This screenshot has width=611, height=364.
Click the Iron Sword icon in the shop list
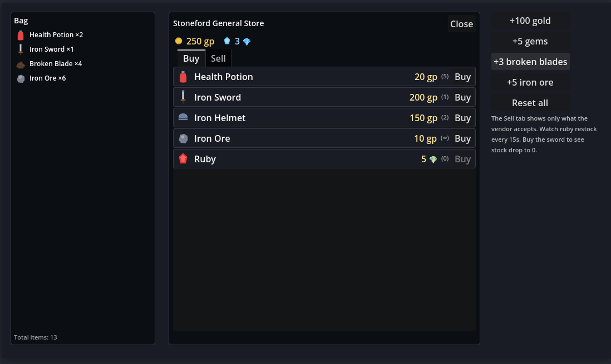pyautogui.click(x=183, y=97)
